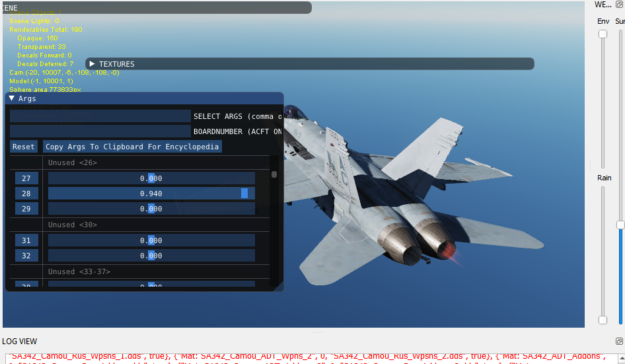
Task: Click the Env slider handle
Action: coord(603,34)
